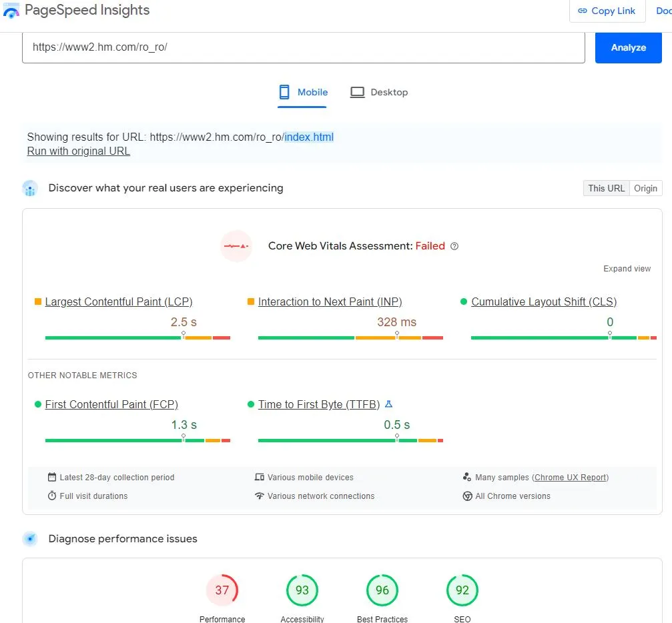
Task: Click the calendar icon by 28-day collection period
Action: 52,478
